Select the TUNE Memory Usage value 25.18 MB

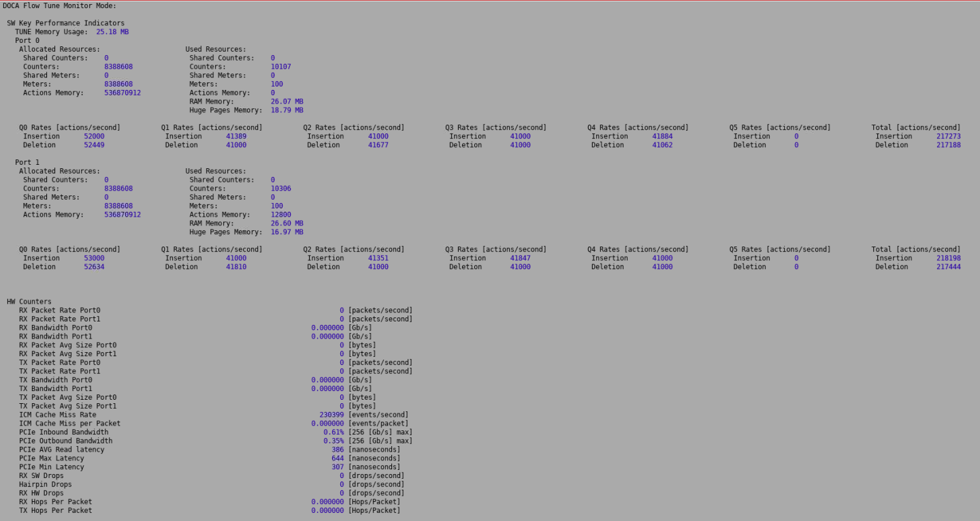pos(112,32)
